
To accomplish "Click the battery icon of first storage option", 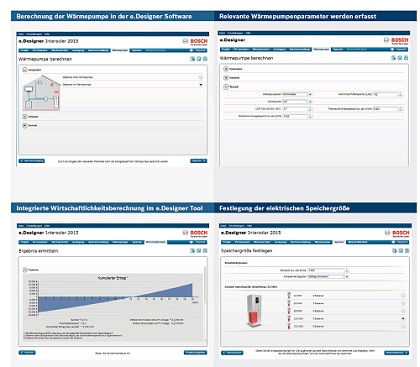I will [x=289, y=295].
